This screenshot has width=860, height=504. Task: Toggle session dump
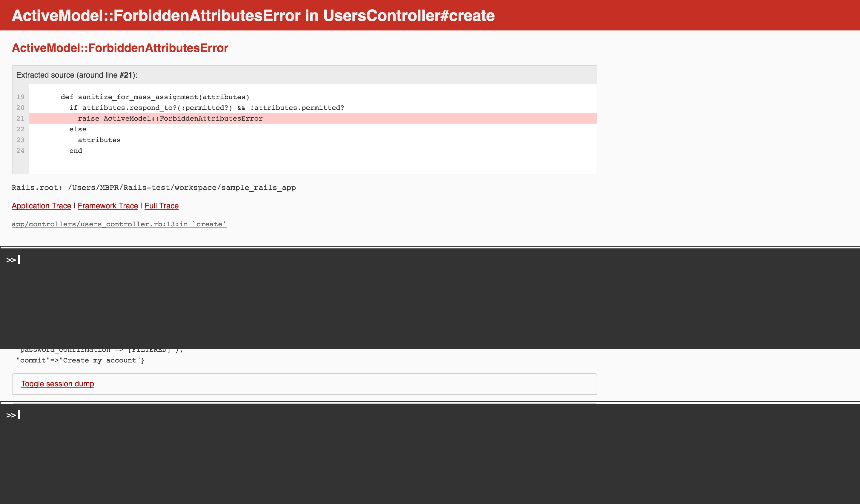(57, 384)
